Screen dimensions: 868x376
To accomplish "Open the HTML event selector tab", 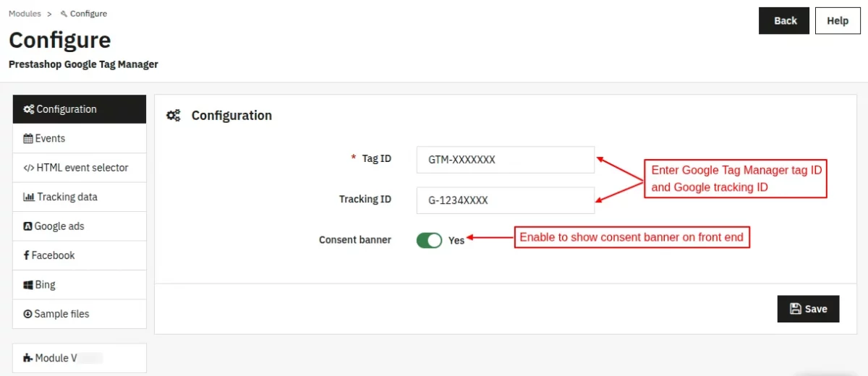I will [80, 168].
